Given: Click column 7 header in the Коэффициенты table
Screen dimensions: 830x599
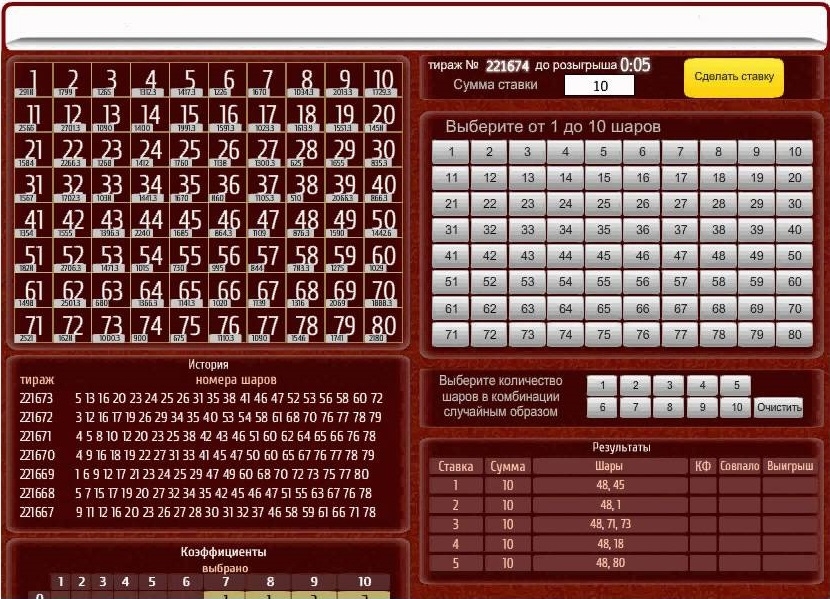Looking at the screenshot, I should [226, 581].
